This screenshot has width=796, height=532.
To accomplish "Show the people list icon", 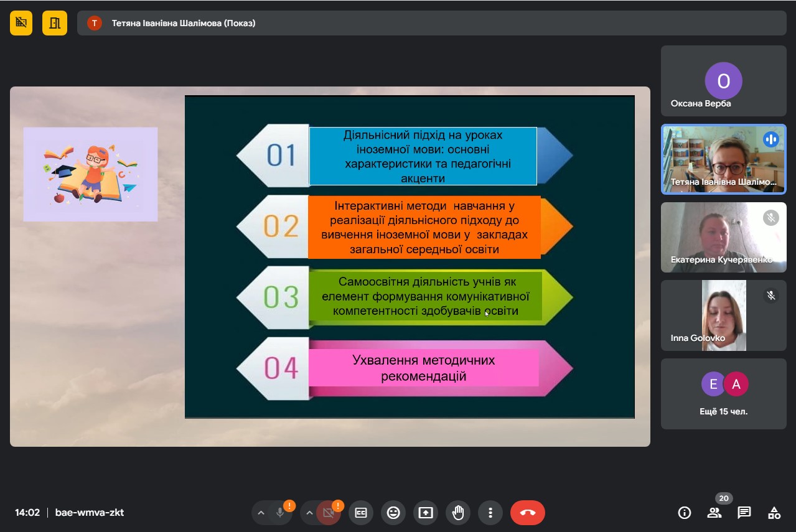I will pyautogui.click(x=714, y=513).
